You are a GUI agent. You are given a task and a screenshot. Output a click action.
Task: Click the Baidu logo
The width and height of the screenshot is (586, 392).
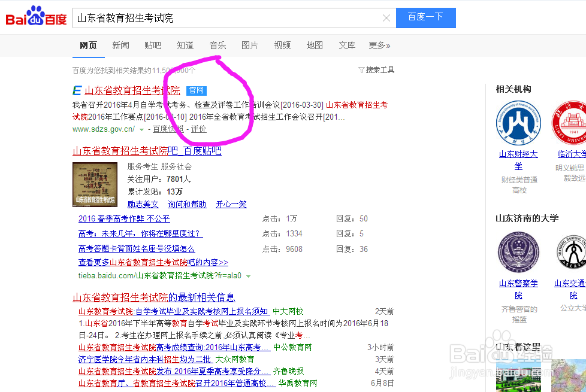(x=36, y=16)
